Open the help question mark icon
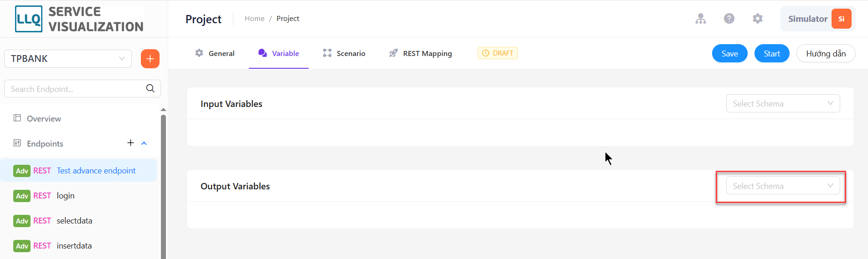The width and height of the screenshot is (868, 259). (x=729, y=19)
